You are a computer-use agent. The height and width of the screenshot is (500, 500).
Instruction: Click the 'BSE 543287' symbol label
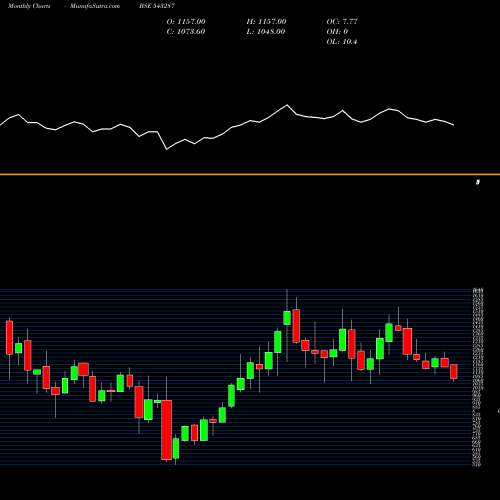[157, 6]
